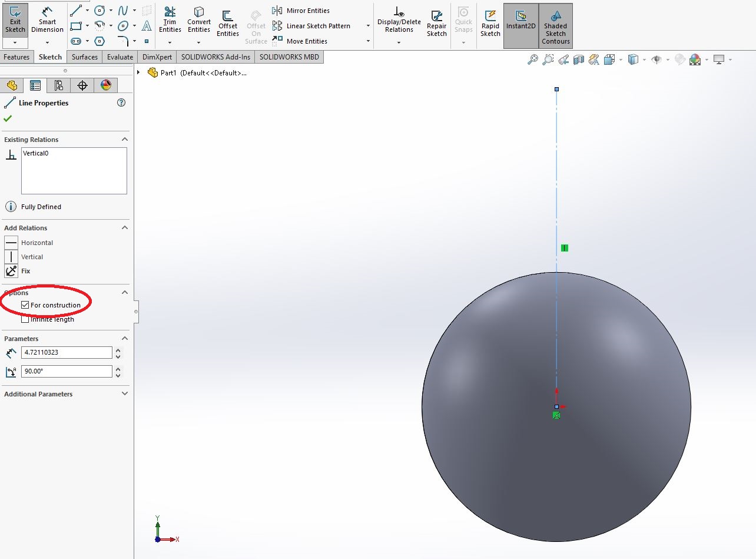Select the Line sketch tool

[x=75, y=10]
